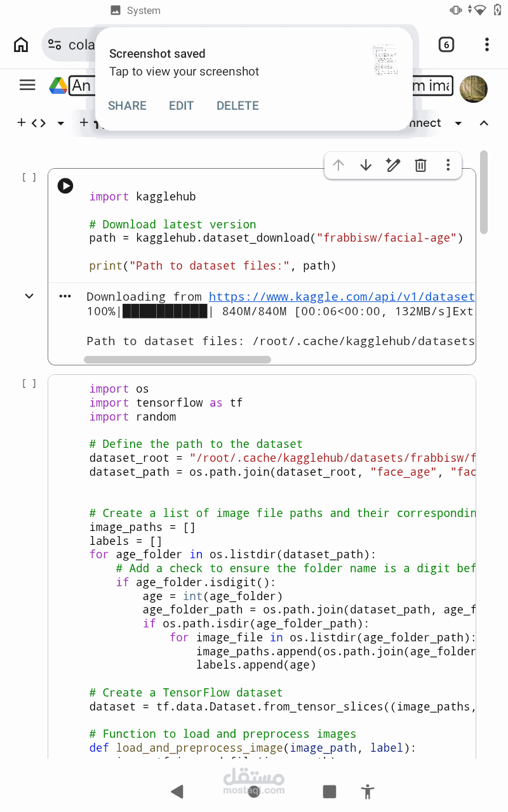The width and height of the screenshot is (508, 812).
Task: Tap SHARE in the screenshot notification
Action: coord(127,106)
